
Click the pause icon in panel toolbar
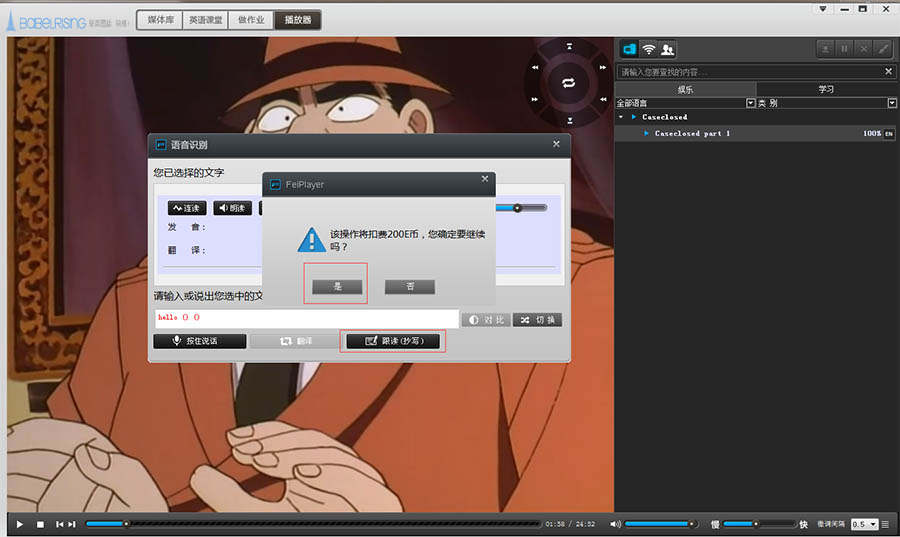pos(844,49)
